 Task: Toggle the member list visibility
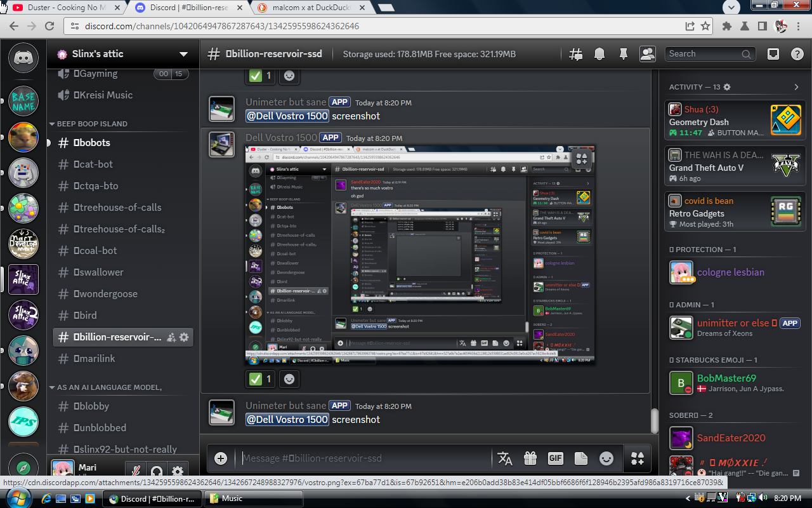point(647,54)
